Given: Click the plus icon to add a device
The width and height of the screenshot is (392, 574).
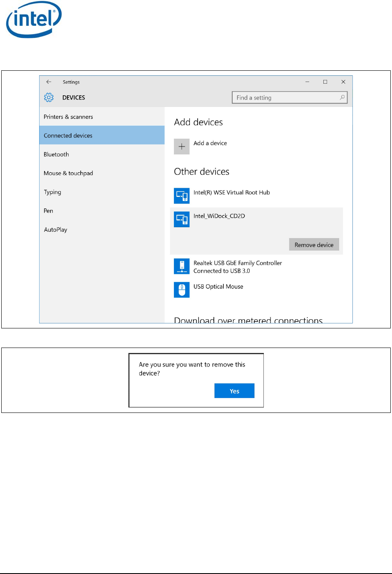Looking at the screenshot, I should click(x=182, y=147).
